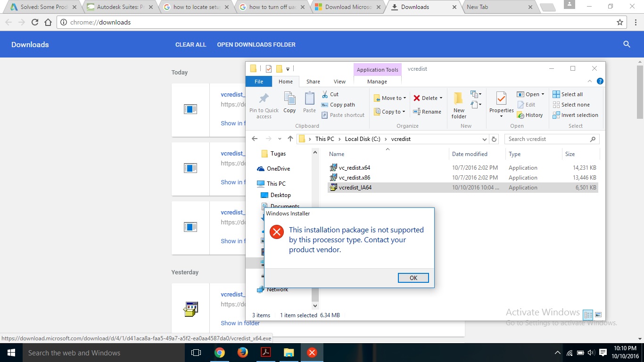
Task: Collapse the Explorer ribbon with chevron
Action: (590, 81)
